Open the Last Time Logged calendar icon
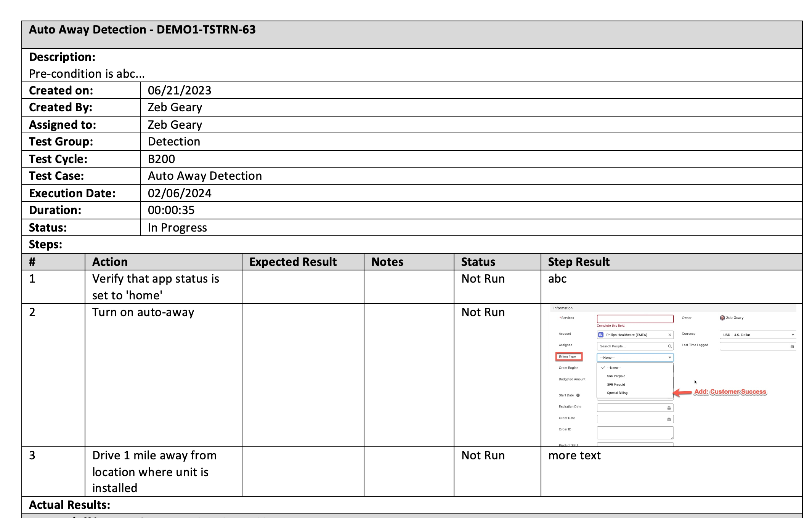Viewport: 812px width, 518px height. (792, 346)
